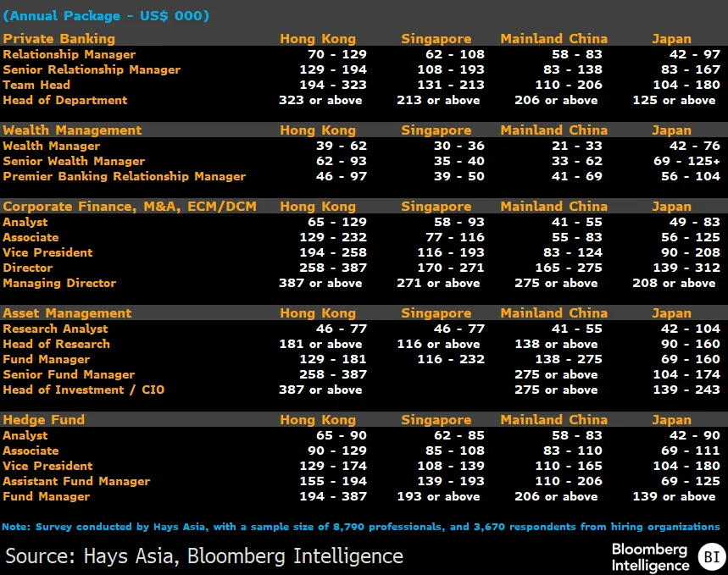Click the value 194 - 387
728x575 pixels.
(x=333, y=496)
